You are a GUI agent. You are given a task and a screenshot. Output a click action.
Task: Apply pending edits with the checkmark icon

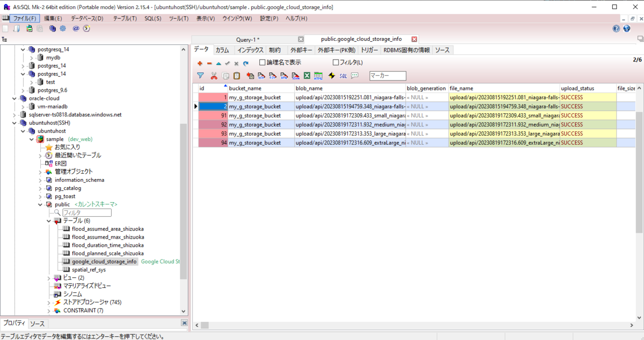(226, 63)
